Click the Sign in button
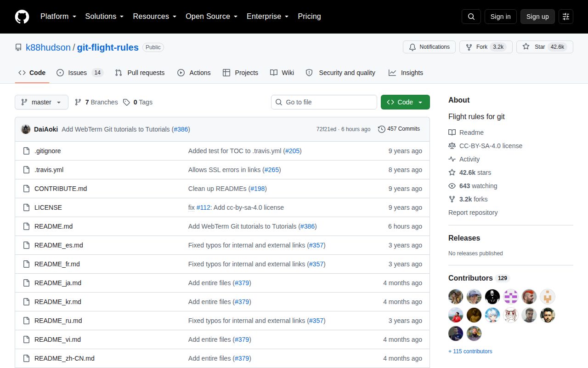The width and height of the screenshot is (588, 368). 500,17
